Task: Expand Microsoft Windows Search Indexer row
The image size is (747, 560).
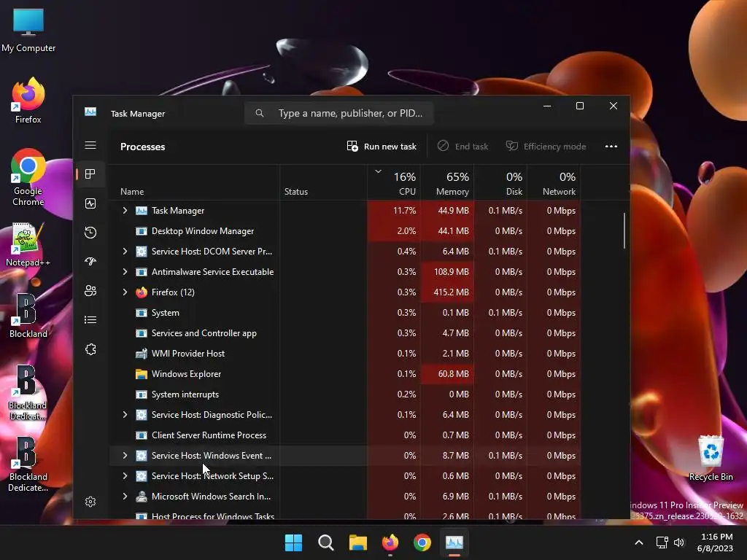Action: click(x=125, y=496)
